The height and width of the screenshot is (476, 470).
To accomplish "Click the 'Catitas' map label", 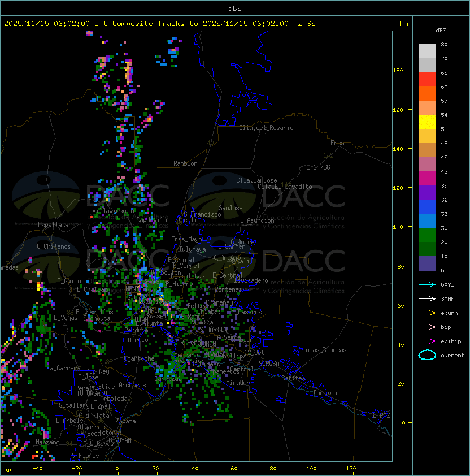I will (293, 378).
